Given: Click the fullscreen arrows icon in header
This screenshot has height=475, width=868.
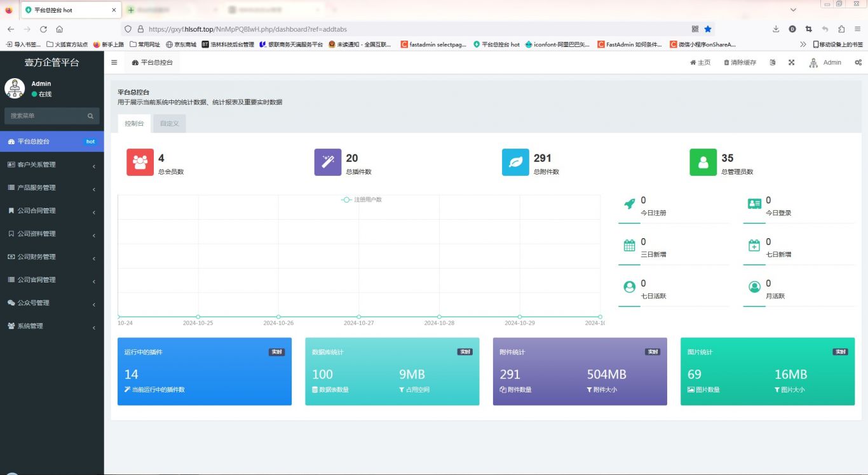Looking at the screenshot, I should click(791, 62).
